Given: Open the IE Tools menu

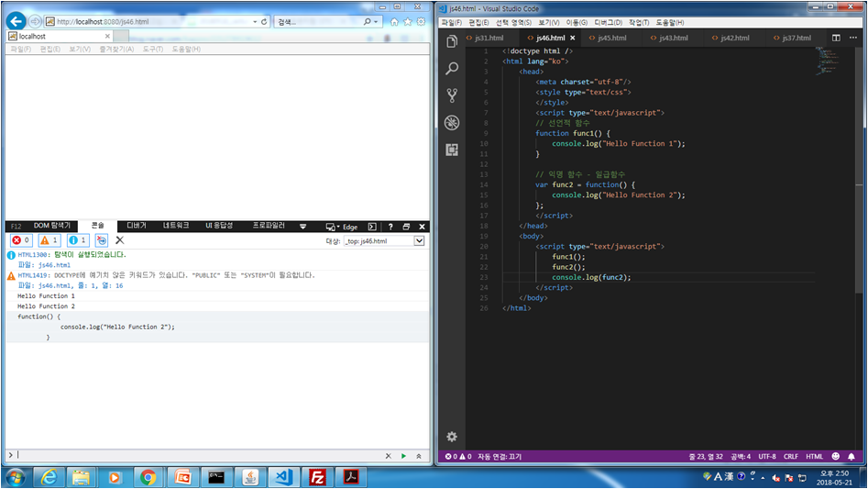Looking at the screenshot, I should coord(153,49).
